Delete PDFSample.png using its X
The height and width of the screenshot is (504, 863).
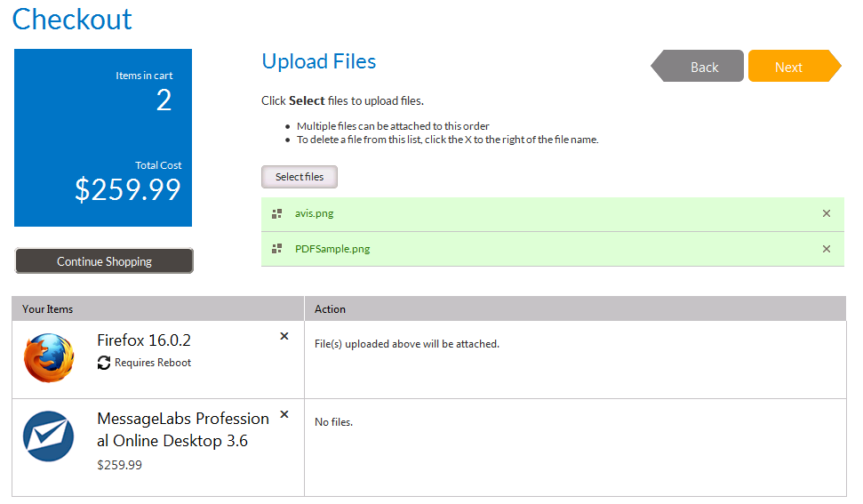827,249
